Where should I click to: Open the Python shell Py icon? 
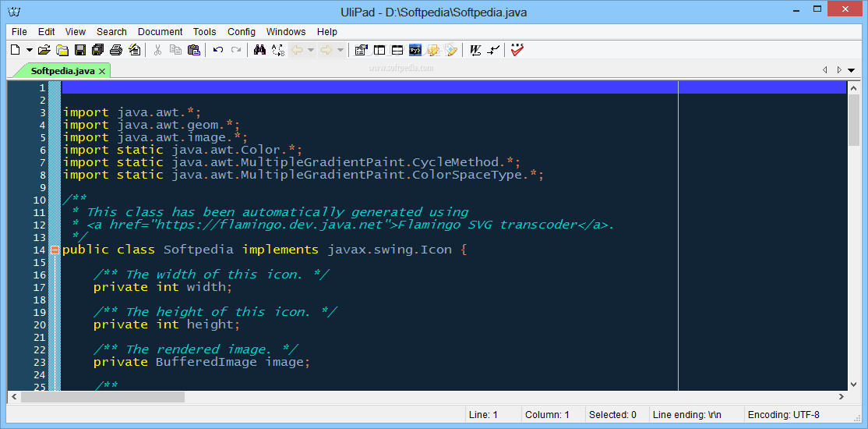(x=415, y=50)
